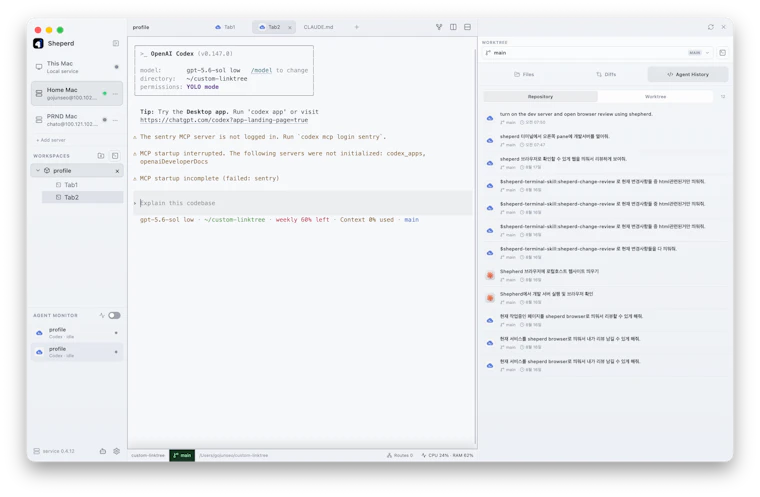Screen dimensions: 760x497
Task: Click the green main branch badge in status bar
Action: coord(182,456)
